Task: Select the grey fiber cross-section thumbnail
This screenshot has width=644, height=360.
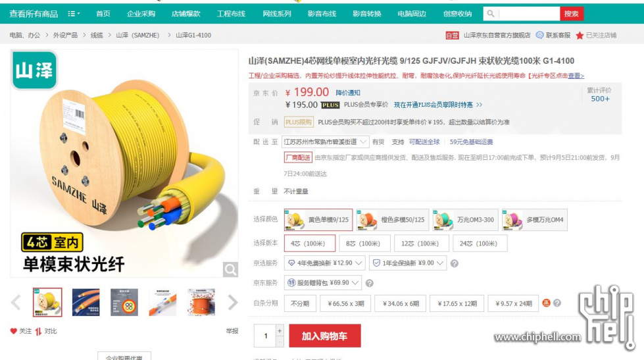Action: (124, 303)
